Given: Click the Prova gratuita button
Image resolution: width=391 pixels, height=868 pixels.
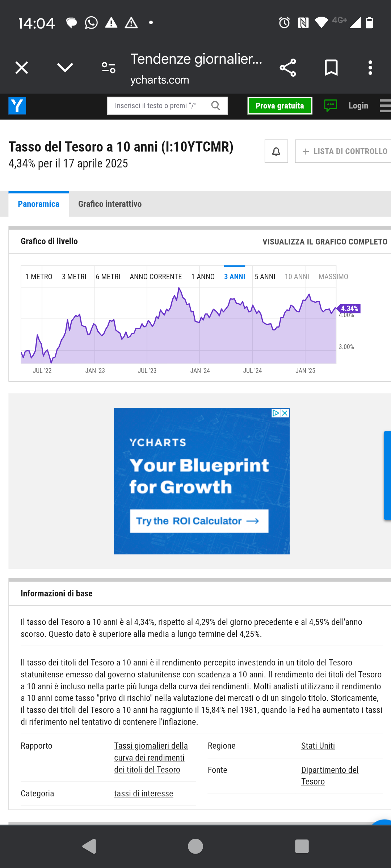Looking at the screenshot, I should click(x=280, y=106).
